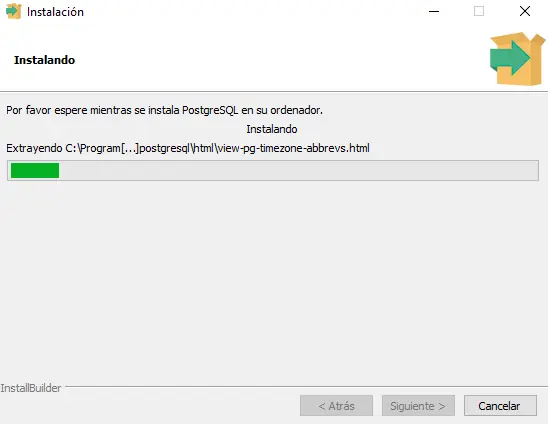Click the centered Instalando status label
The width and height of the screenshot is (548, 424).
(272, 129)
